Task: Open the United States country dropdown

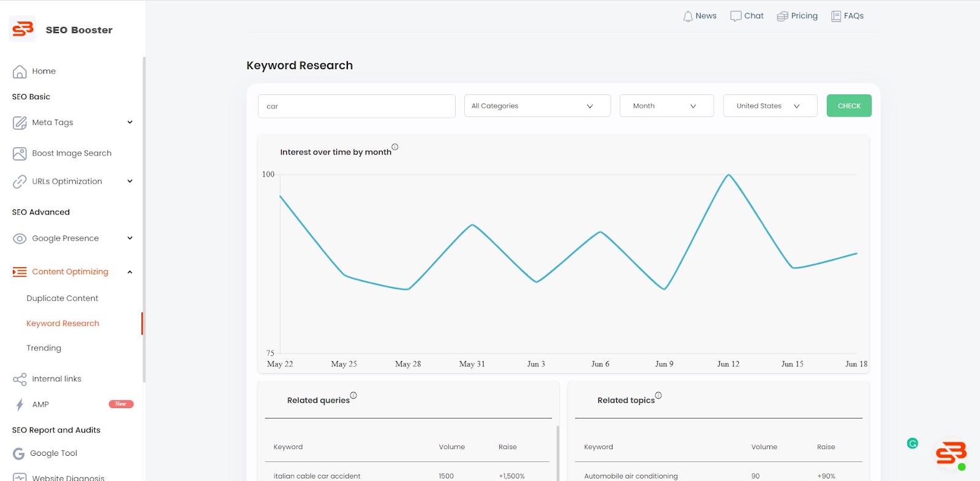Action: 770,106
